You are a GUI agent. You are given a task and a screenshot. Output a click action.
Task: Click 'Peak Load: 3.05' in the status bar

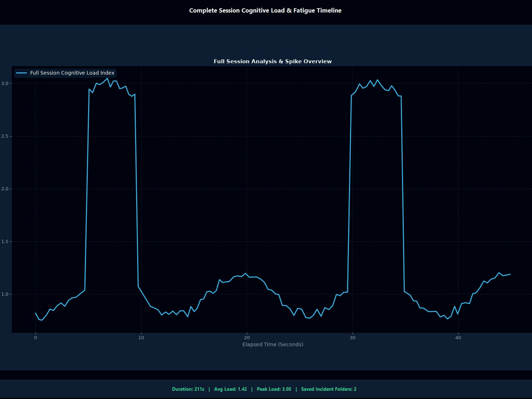pos(274,389)
